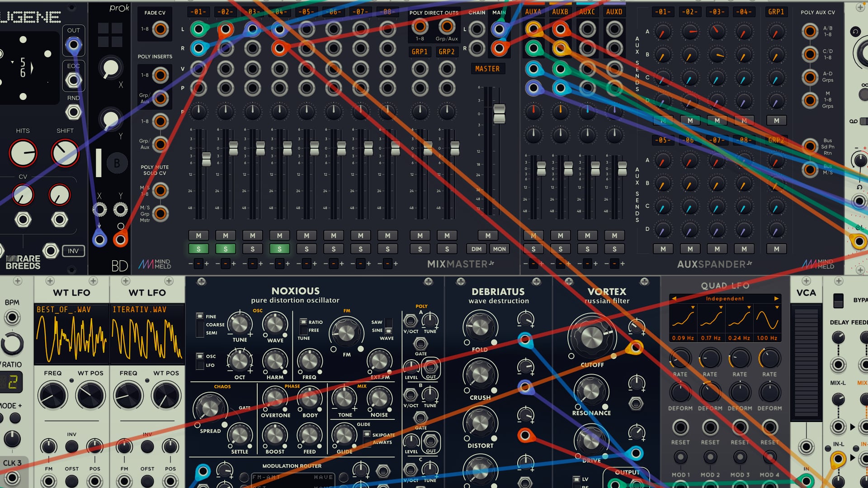Click the GRP1 tag under Poly Direct Outs
The image size is (868, 488).
[420, 52]
